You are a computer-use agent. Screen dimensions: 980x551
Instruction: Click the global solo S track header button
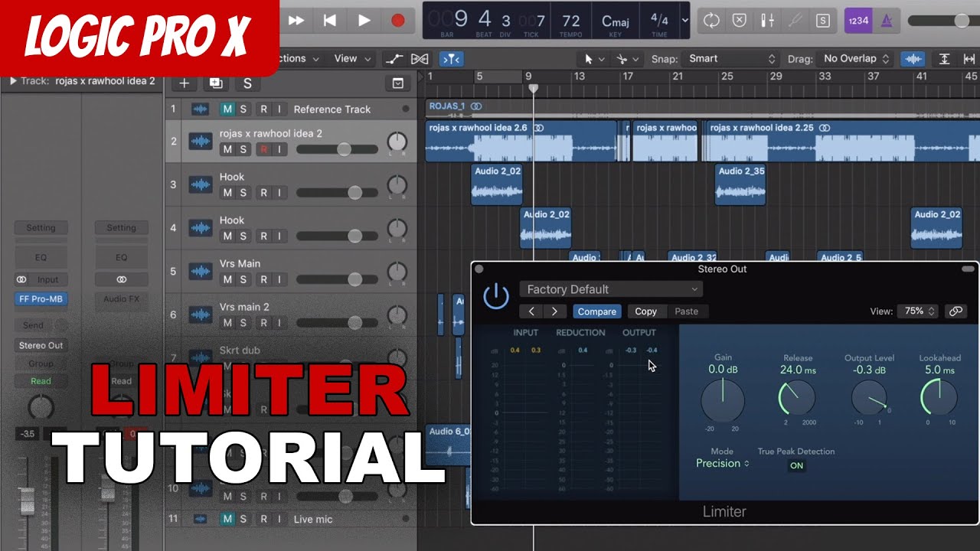coord(247,83)
